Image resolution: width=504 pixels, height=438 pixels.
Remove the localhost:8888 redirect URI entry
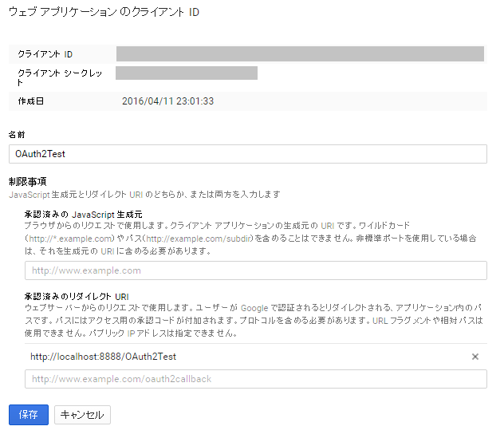click(x=475, y=357)
